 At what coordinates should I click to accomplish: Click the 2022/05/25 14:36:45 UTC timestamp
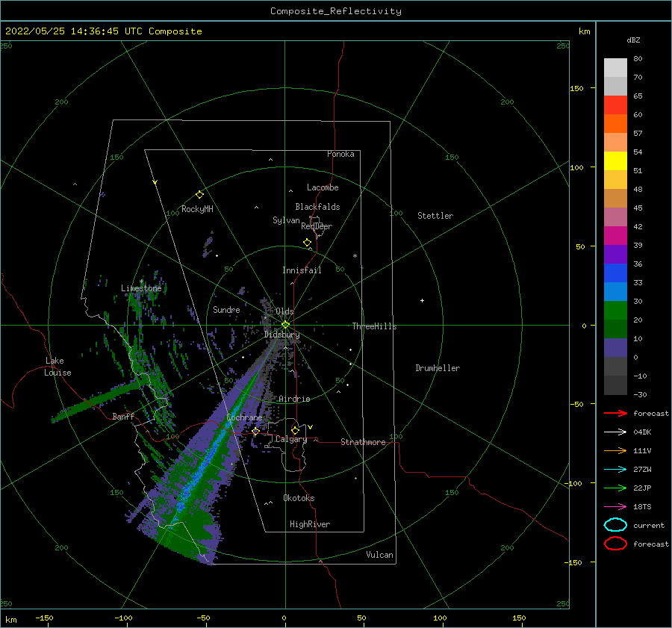pos(74,31)
